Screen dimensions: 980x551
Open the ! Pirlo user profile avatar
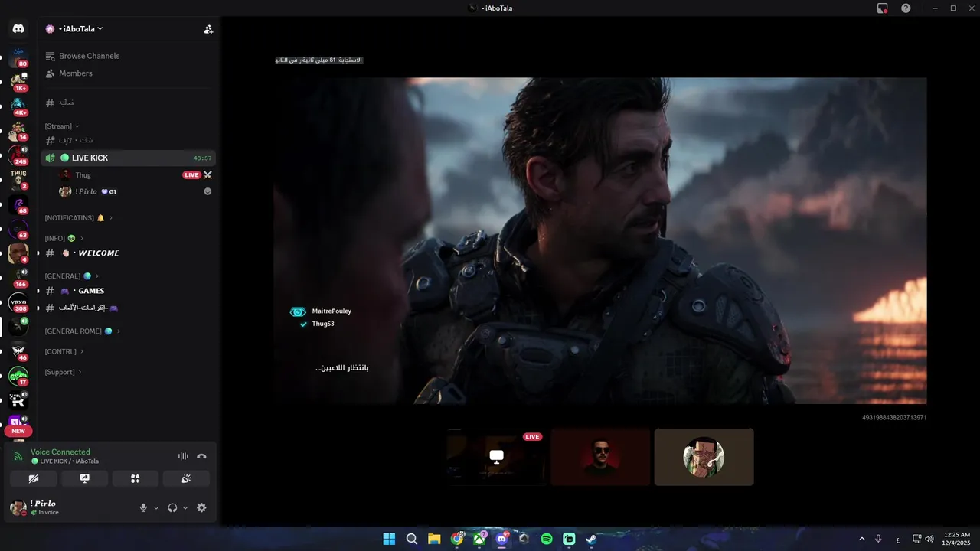click(18, 507)
